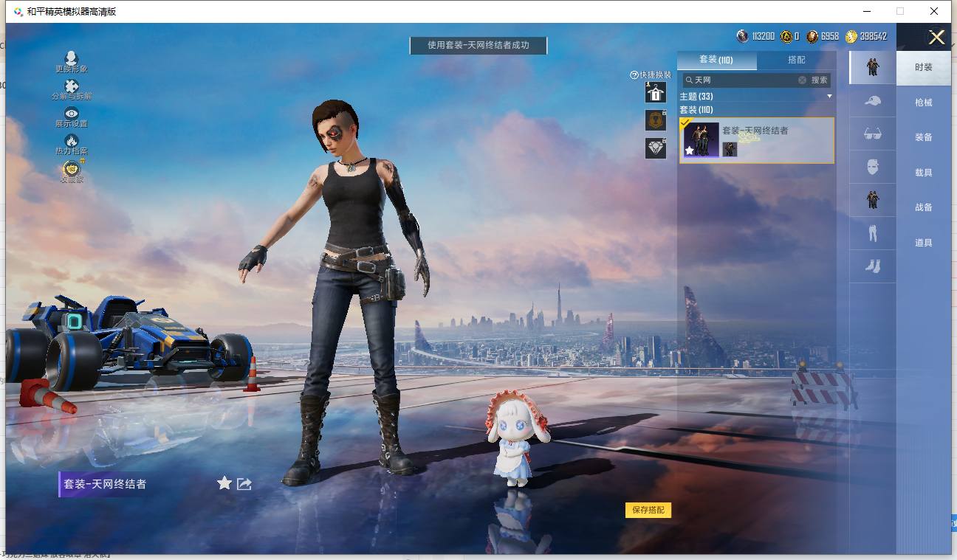Select the pants category icon
The height and width of the screenshot is (560, 957).
873,233
